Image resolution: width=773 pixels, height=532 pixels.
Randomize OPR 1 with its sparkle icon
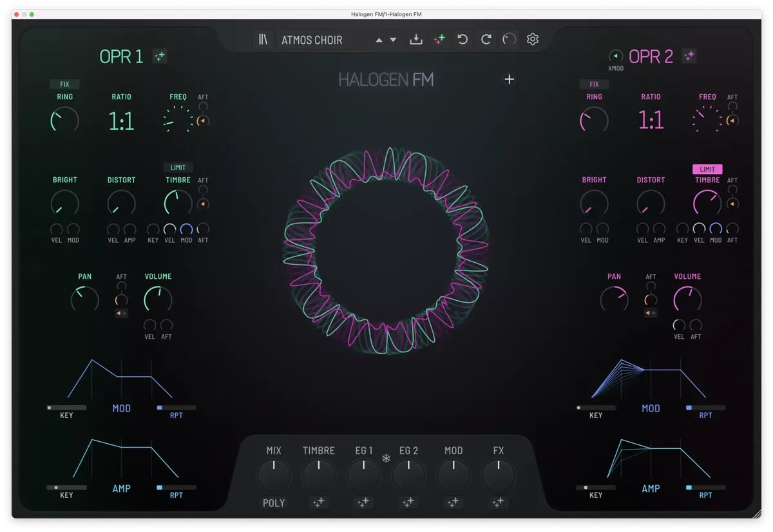(160, 57)
